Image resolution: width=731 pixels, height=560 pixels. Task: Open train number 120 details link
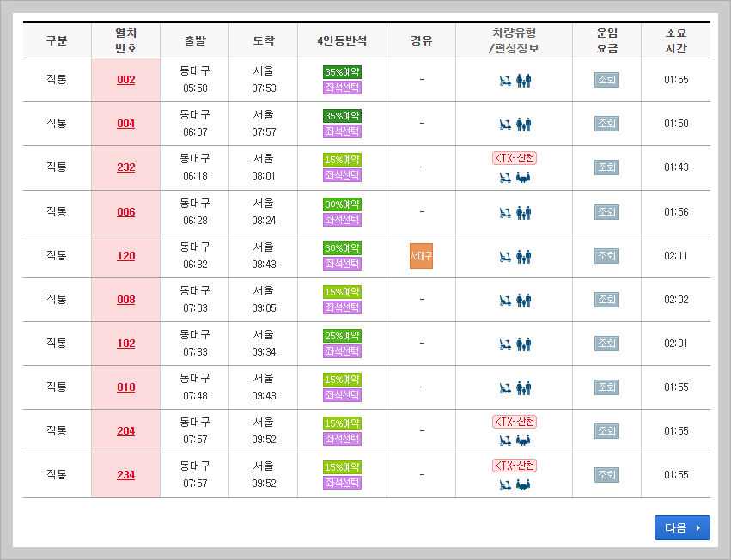click(x=125, y=255)
